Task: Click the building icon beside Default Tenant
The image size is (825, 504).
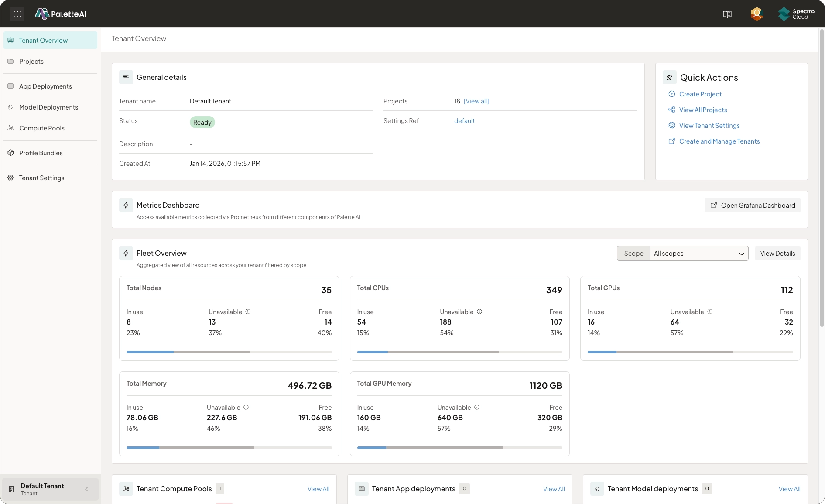Action: [11, 489]
